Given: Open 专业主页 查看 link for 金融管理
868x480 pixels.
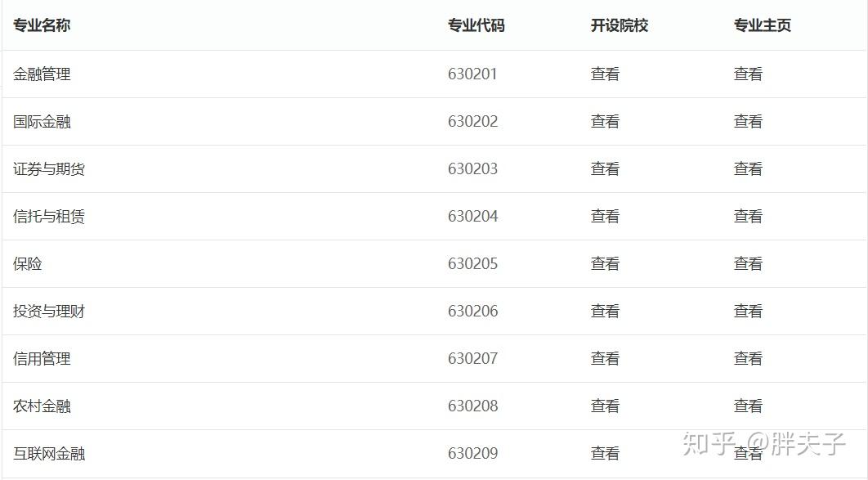Looking at the screenshot, I should 748,74.
